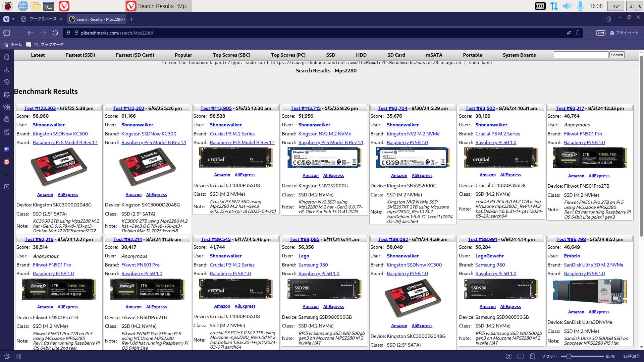
Task: Open the tracker blocker shield in the address bar
Action: click(x=68, y=33)
